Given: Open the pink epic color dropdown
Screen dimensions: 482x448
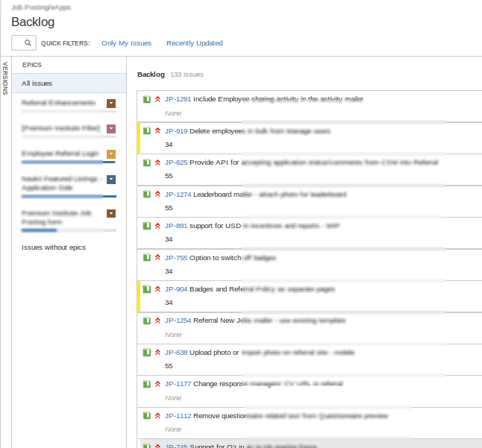Looking at the screenshot, I should tap(111, 129).
